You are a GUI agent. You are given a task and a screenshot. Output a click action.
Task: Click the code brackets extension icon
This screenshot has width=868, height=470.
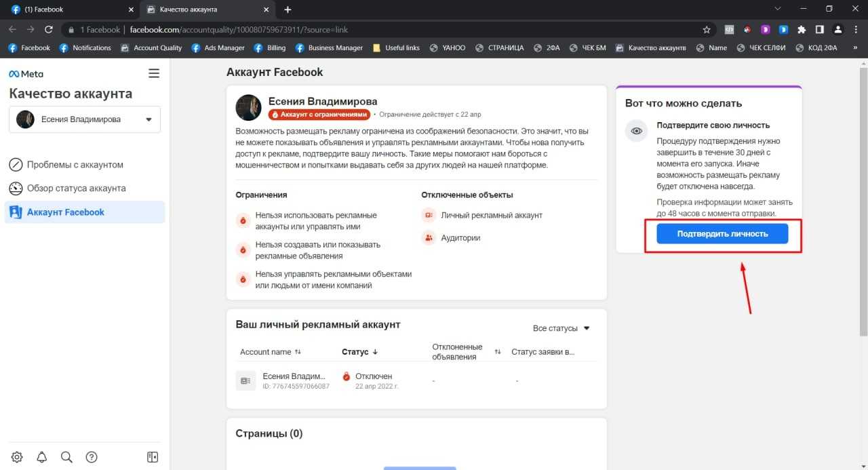729,30
